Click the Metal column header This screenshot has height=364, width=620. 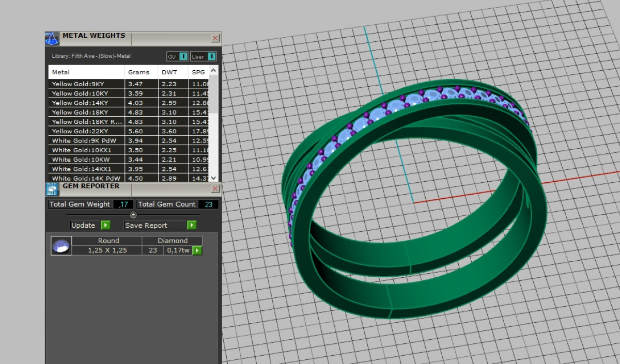[x=86, y=72]
